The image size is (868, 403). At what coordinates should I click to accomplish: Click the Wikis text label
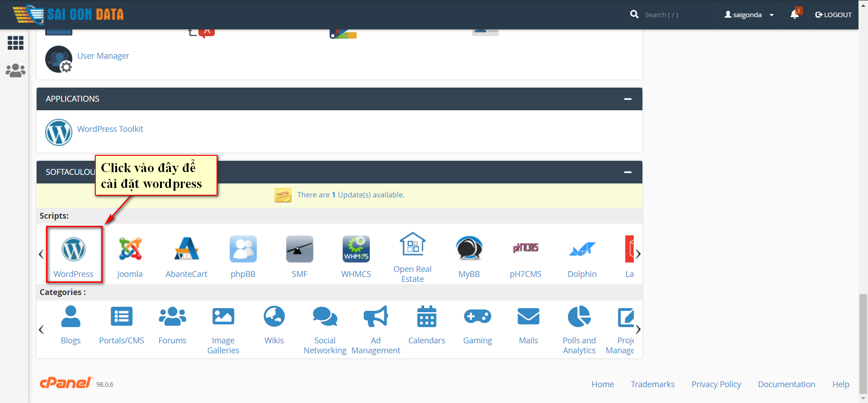click(274, 341)
